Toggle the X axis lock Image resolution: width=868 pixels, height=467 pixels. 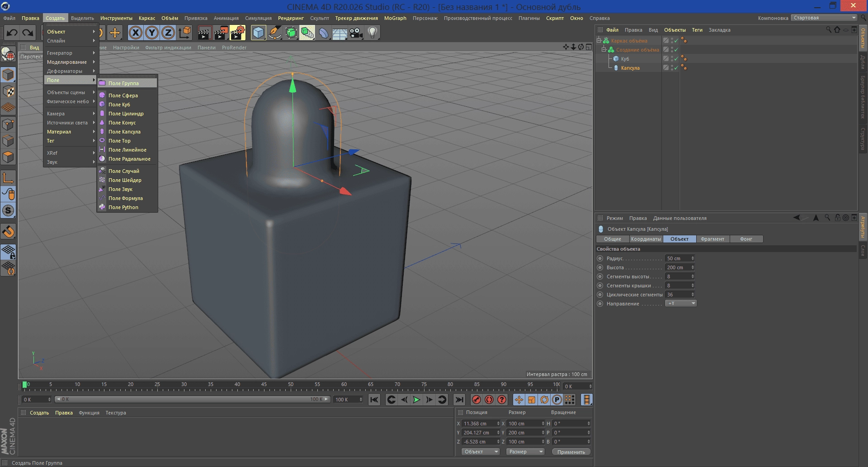click(x=136, y=33)
